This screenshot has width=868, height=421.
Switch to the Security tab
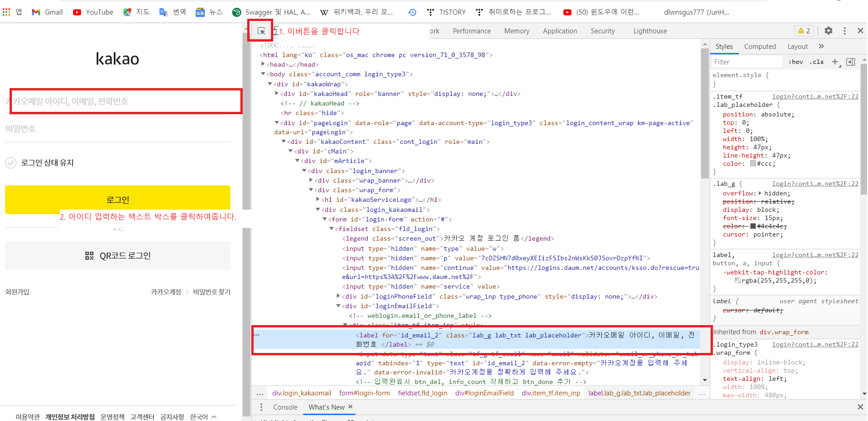(603, 31)
